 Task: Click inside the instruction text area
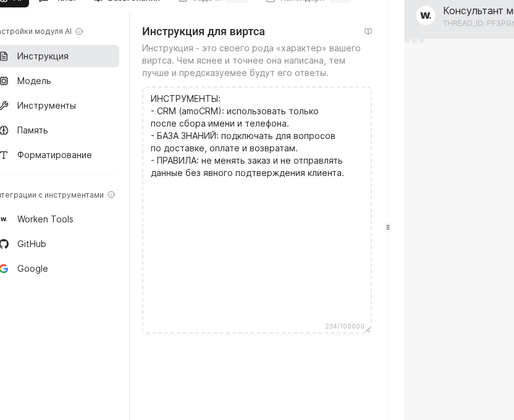click(256, 210)
